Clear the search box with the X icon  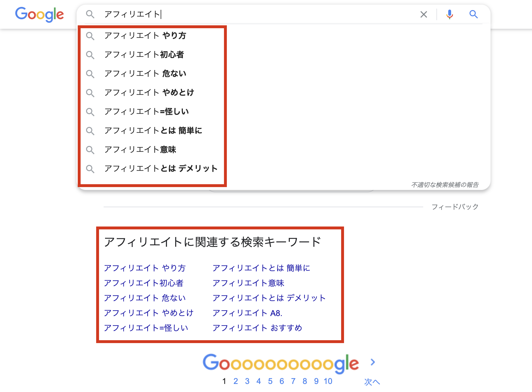(423, 14)
